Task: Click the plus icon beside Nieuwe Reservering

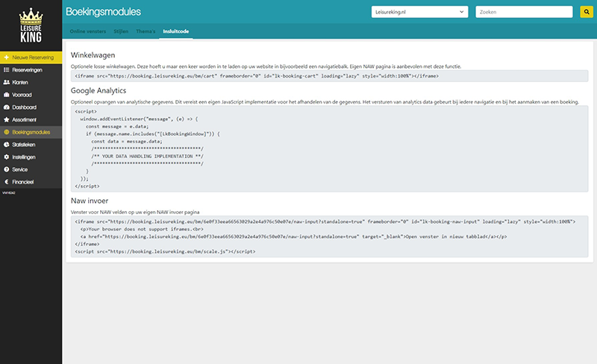Action: [7, 57]
